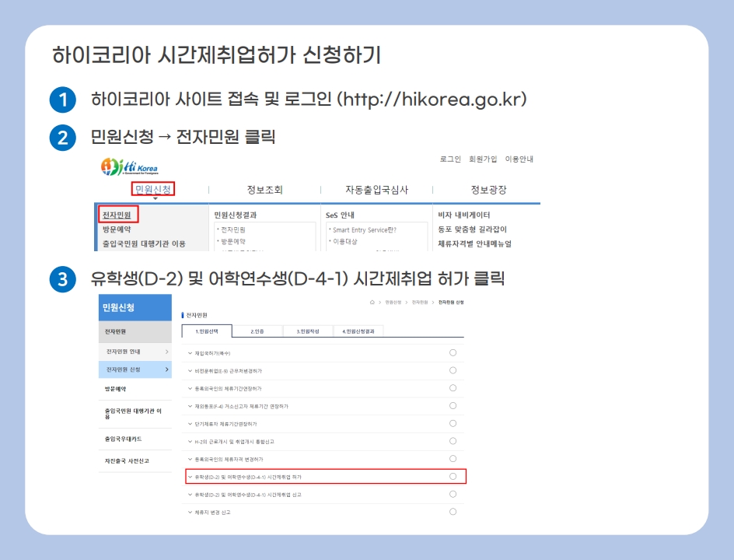Expand the 재입국허가(복수) row chevron
Screen dimensions: 734x560
pos(190,353)
